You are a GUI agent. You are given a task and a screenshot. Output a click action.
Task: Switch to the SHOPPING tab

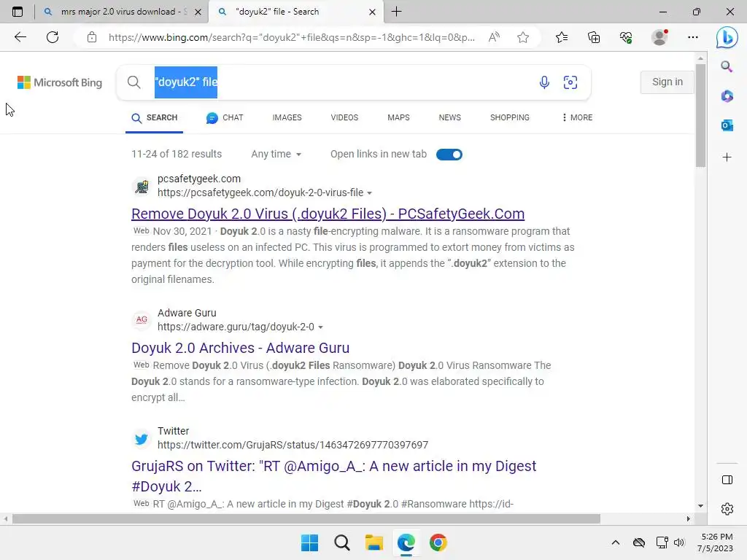tap(510, 117)
